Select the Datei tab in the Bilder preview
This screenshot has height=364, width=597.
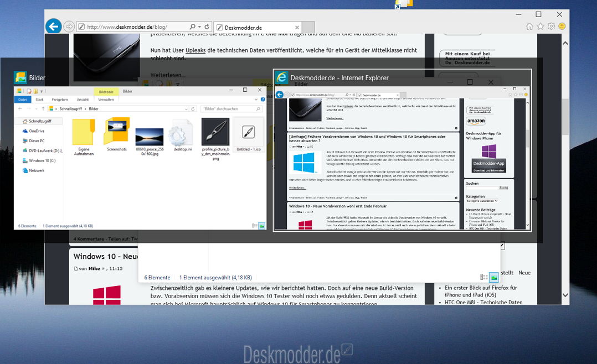[23, 100]
